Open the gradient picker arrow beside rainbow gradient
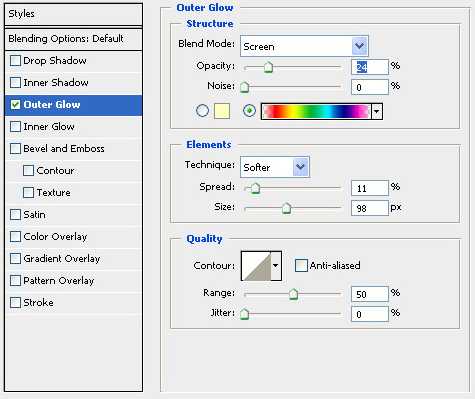 [377, 111]
